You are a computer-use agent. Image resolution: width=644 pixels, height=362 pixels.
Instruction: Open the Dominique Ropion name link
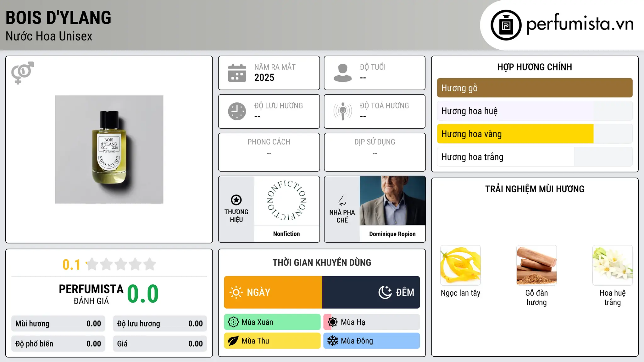tap(392, 234)
